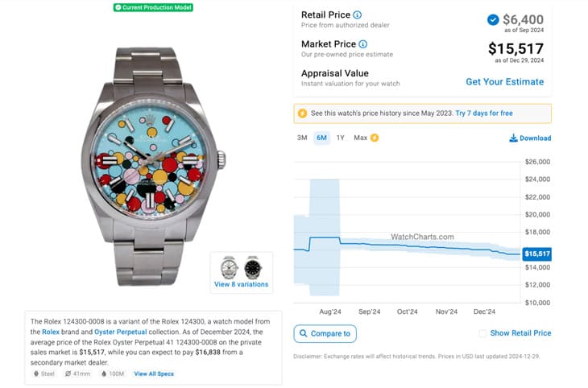The image size is (588, 388).
Task: Click the lightning icon in the price history banner
Action: tap(303, 114)
